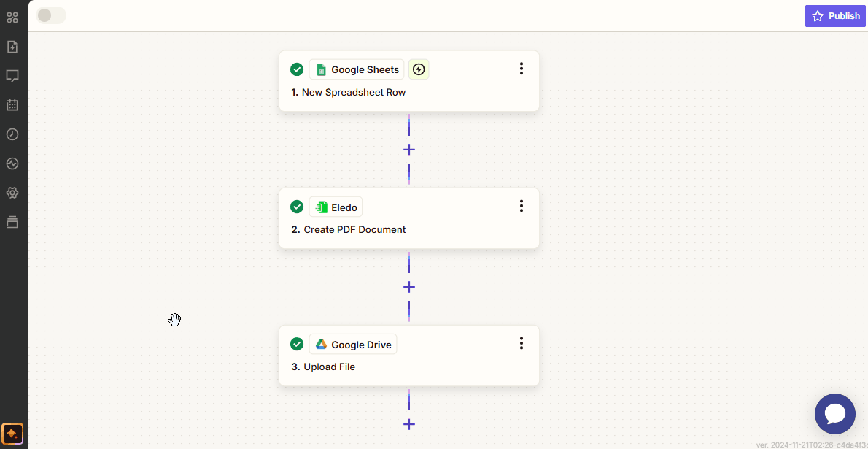Screen dimensions: 868x449
Task: Add a step after New Spreadsheet Row
Action: point(409,150)
